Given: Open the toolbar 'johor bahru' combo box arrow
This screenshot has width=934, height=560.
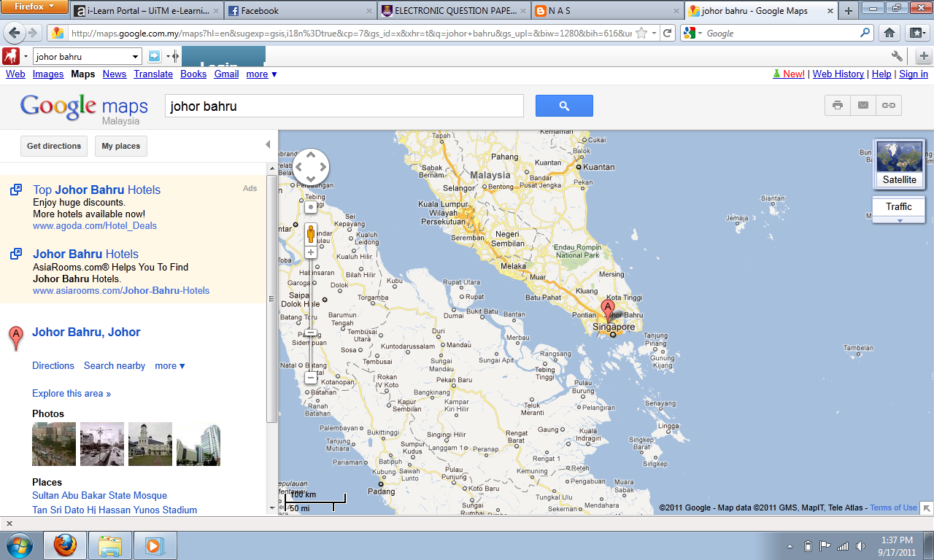Looking at the screenshot, I should 136,56.
